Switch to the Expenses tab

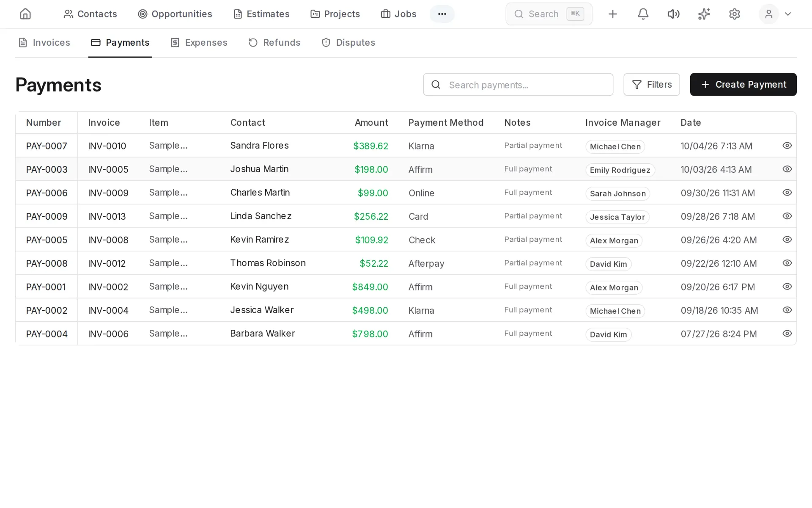[199, 43]
